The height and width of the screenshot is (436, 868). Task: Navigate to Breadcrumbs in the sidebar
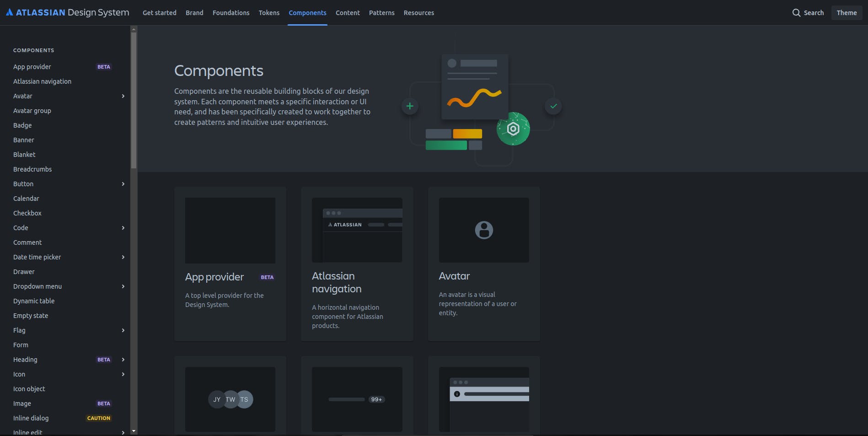pos(32,169)
